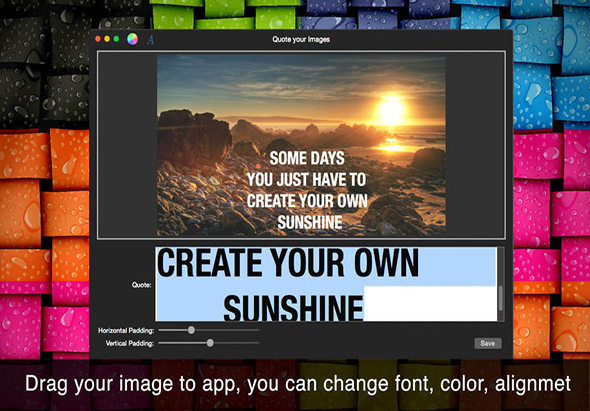Image resolution: width=590 pixels, height=411 pixels.
Task: Click the sunset image preview
Action: pos(301,145)
